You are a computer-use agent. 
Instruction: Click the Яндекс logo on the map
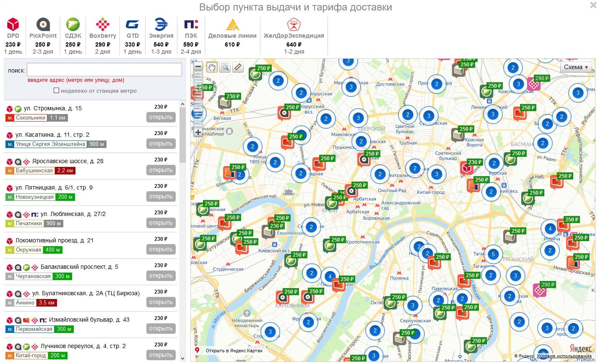coord(580,348)
